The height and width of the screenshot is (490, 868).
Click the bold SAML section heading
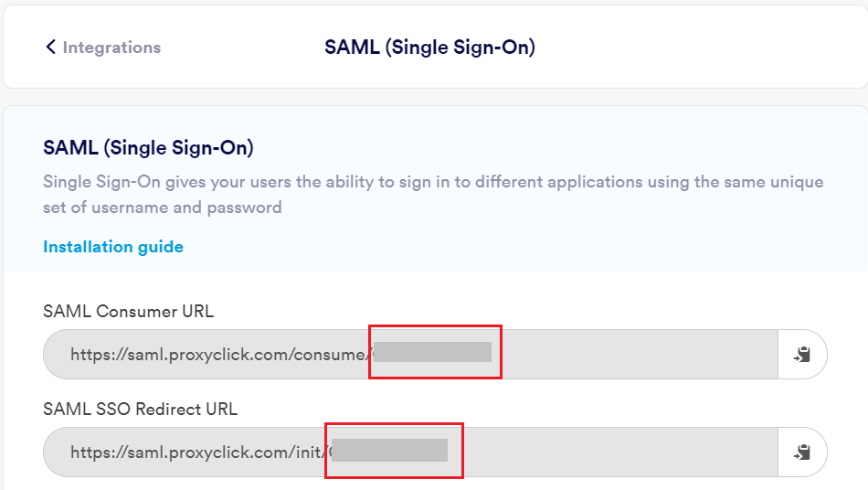148,147
